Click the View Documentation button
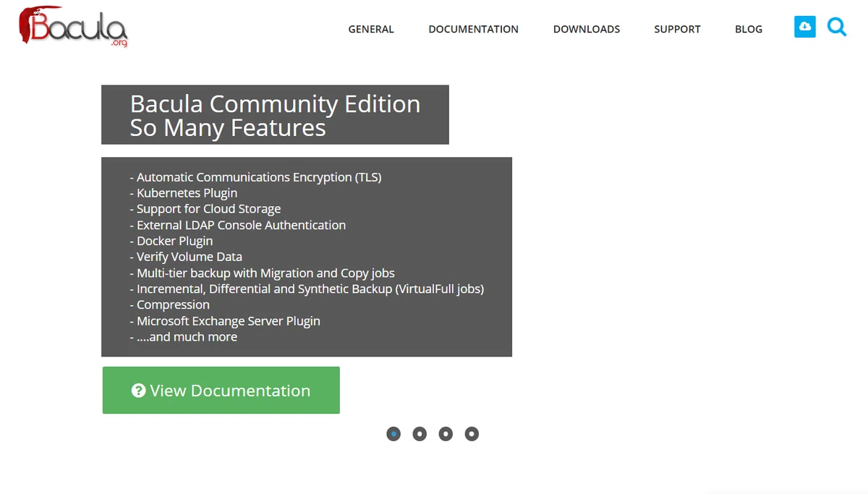868x494 pixels. coord(221,391)
